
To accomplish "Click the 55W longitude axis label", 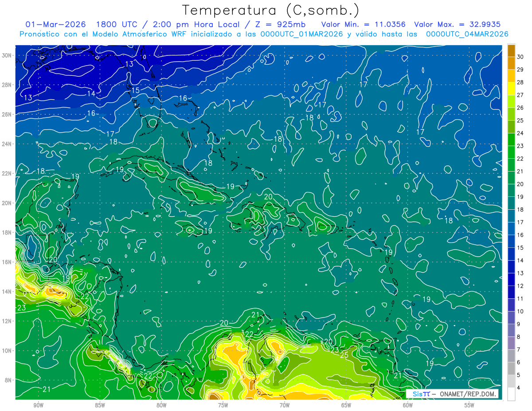I will coord(469,405).
